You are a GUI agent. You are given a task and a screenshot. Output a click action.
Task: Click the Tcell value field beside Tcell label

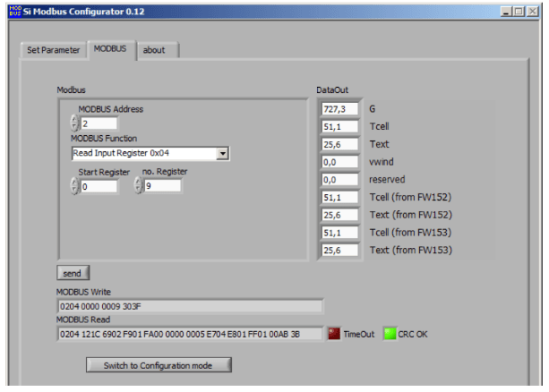pyautogui.click(x=339, y=127)
